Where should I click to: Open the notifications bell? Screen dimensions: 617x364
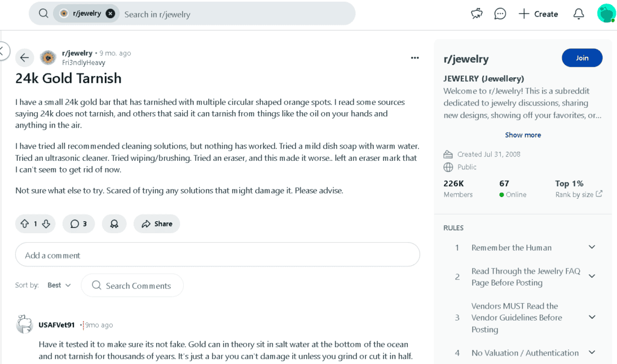578,14
